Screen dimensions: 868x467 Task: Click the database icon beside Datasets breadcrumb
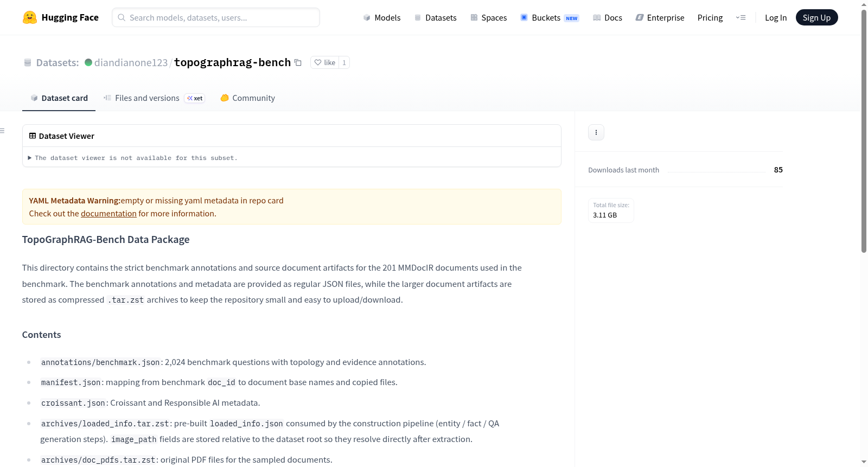[28, 62]
